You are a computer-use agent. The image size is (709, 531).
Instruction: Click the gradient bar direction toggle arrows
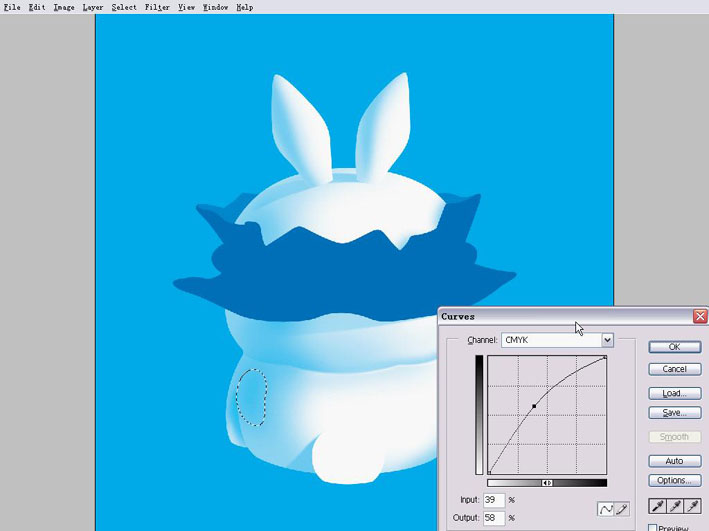[x=547, y=483]
